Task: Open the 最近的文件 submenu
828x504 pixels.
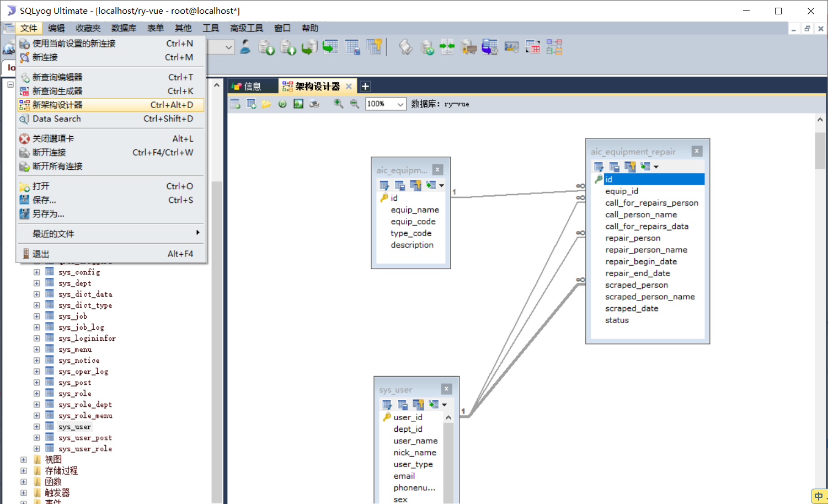Action: [111, 233]
